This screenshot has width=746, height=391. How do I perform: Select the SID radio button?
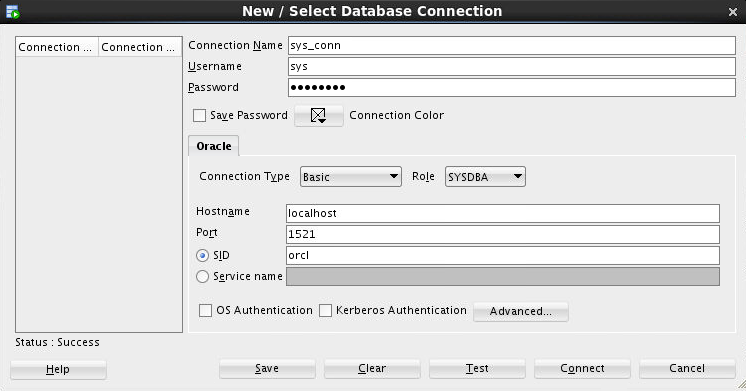pos(202,255)
